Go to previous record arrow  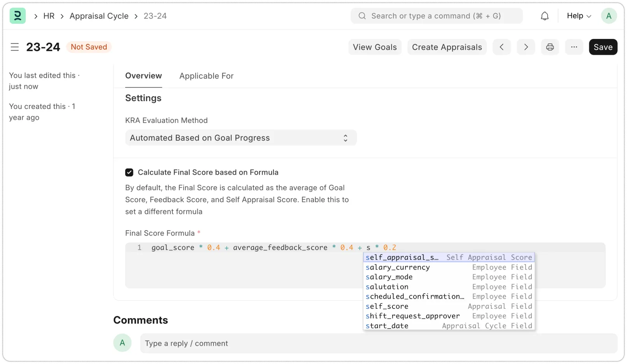(502, 47)
